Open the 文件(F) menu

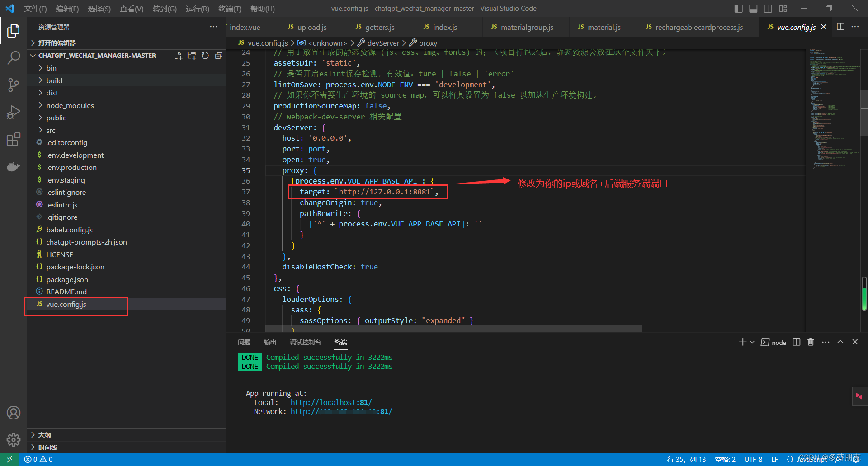(x=35, y=9)
